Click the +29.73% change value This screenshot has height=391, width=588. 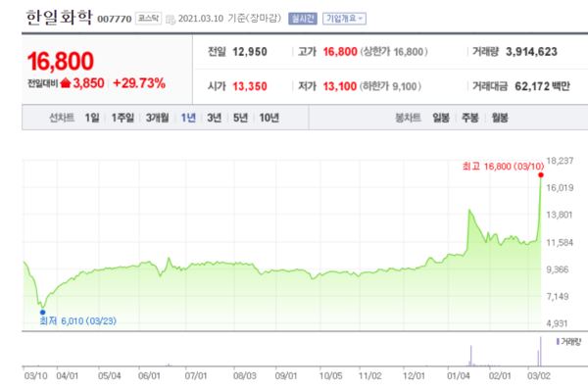pos(139,83)
